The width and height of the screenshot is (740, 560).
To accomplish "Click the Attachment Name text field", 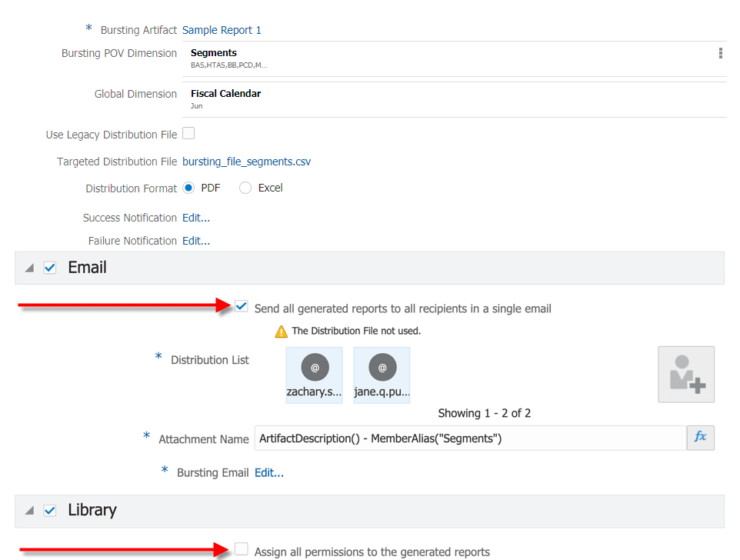I will (469, 438).
